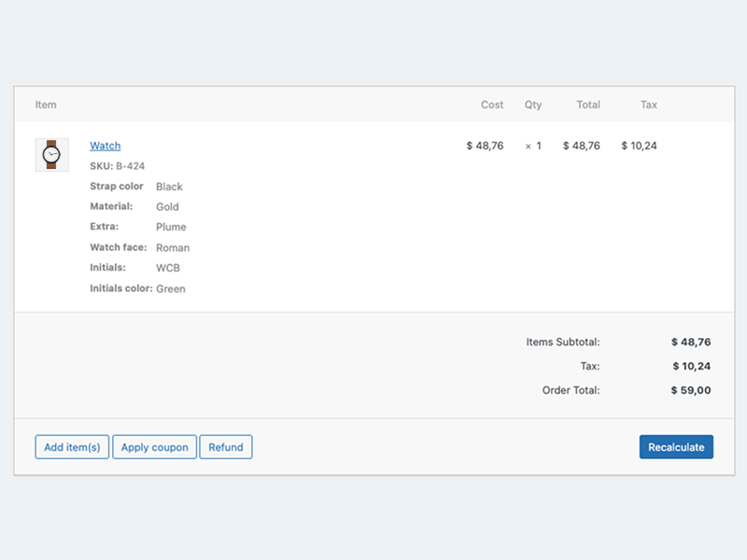Click the line total $ 48,76
The width and height of the screenshot is (747, 560).
coord(581,146)
